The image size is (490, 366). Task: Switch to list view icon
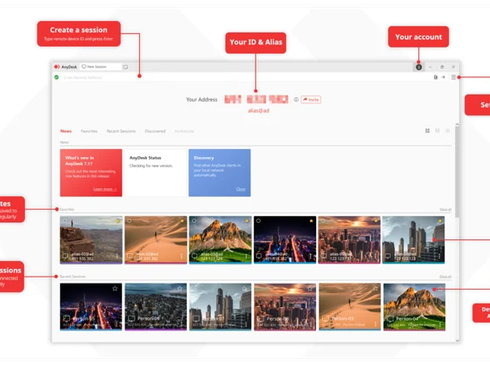[x=447, y=131]
